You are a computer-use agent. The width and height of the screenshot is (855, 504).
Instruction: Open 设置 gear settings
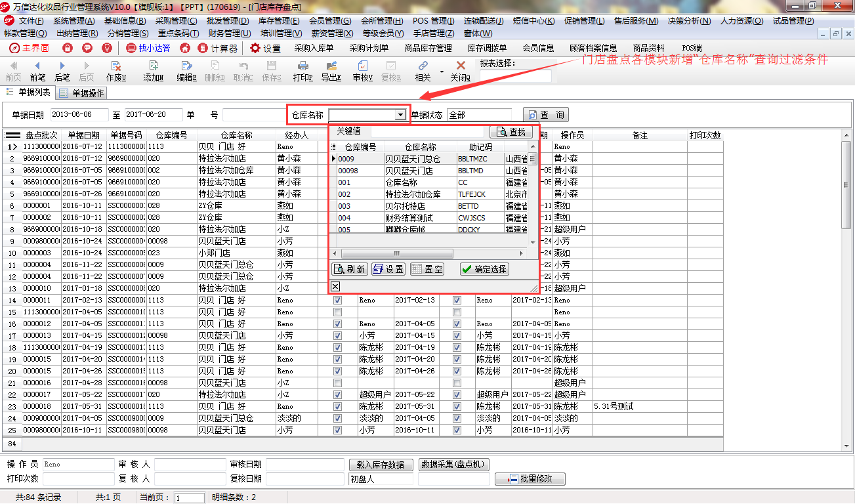tap(265, 48)
